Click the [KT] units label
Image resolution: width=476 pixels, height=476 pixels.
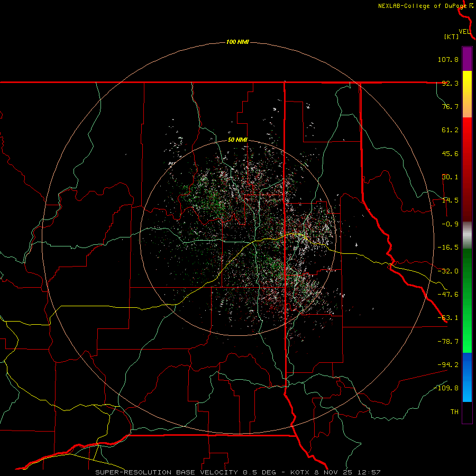[x=452, y=36]
